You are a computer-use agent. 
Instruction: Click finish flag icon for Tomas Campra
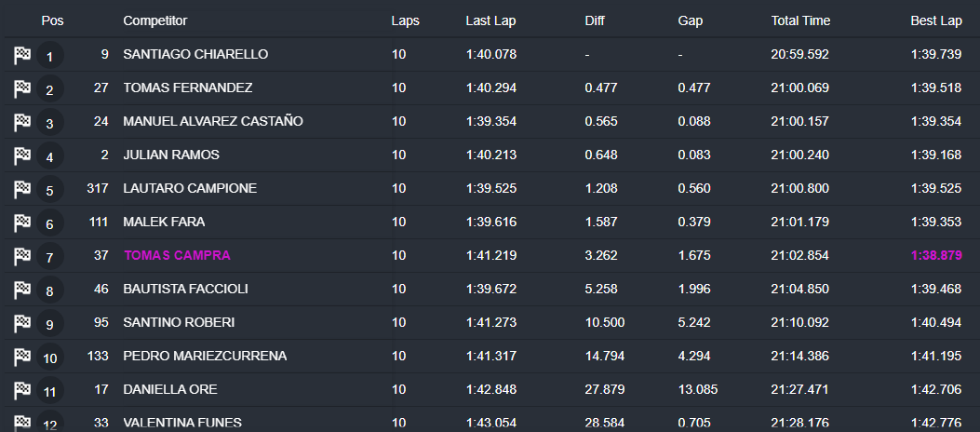point(22,256)
